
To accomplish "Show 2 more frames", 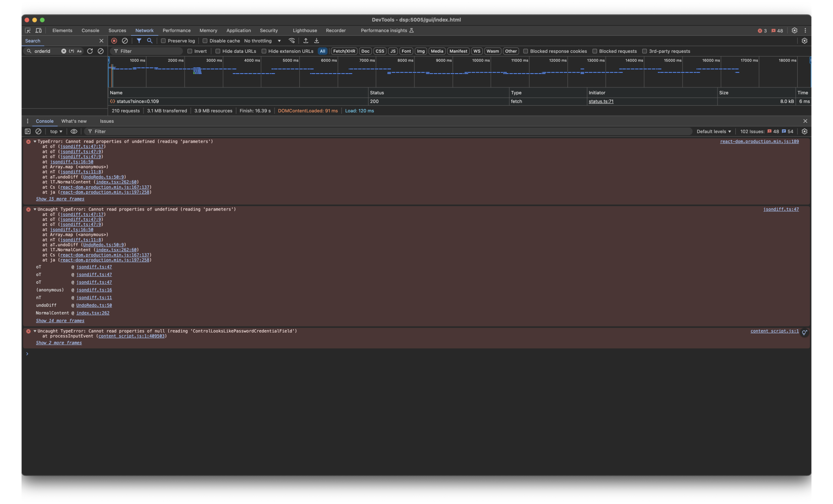I will tap(59, 343).
